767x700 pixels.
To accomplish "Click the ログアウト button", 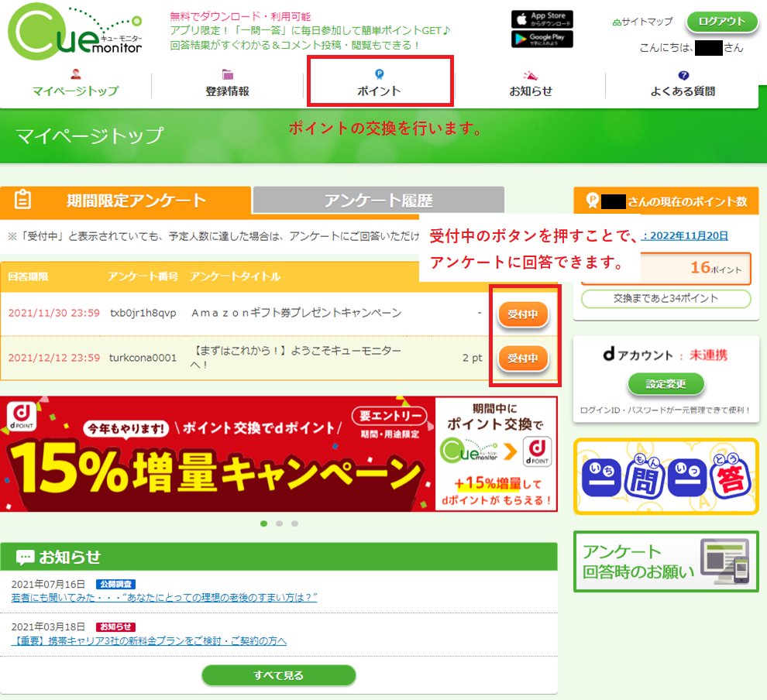I will click(x=722, y=22).
